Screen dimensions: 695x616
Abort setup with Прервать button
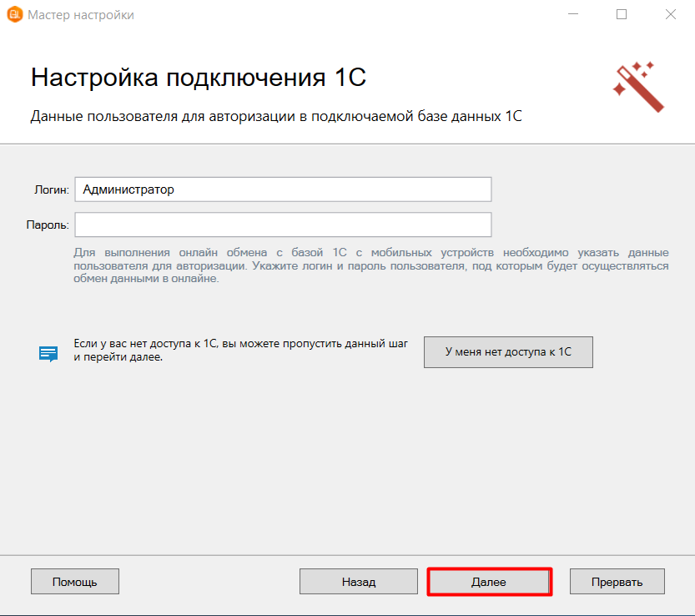click(x=617, y=582)
